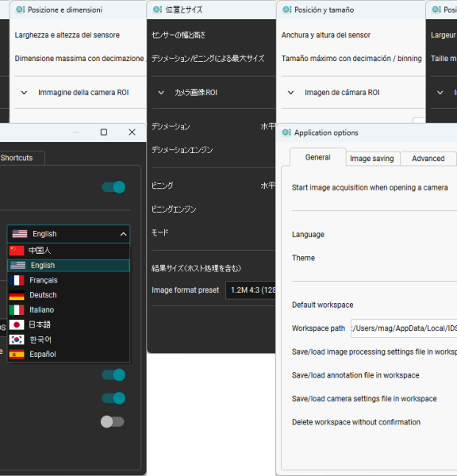The width and height of the screenshot is (457, 476).
Task: Collapse the ROI chevron in the French window
Action: click(x=440, y=93)
